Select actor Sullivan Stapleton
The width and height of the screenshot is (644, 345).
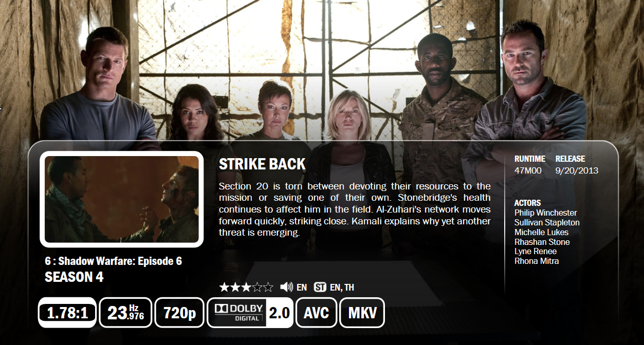coord(547,222)
